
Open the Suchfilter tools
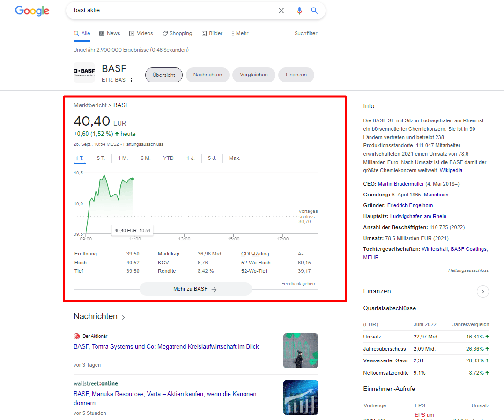306,33
